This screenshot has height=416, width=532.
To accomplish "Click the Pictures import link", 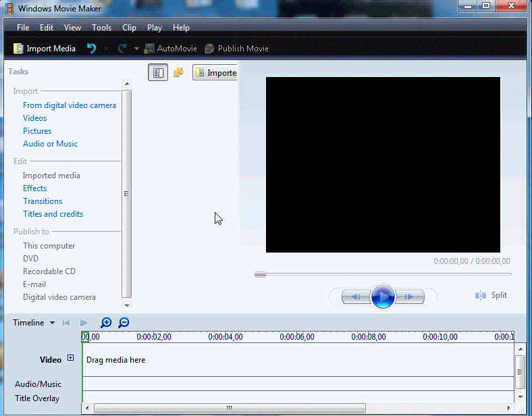I will pyautogui.click(x=37, y=131).
